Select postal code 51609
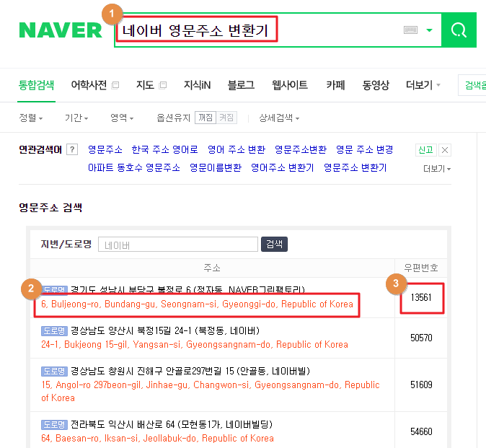486x448 pixels. point(421,385)
